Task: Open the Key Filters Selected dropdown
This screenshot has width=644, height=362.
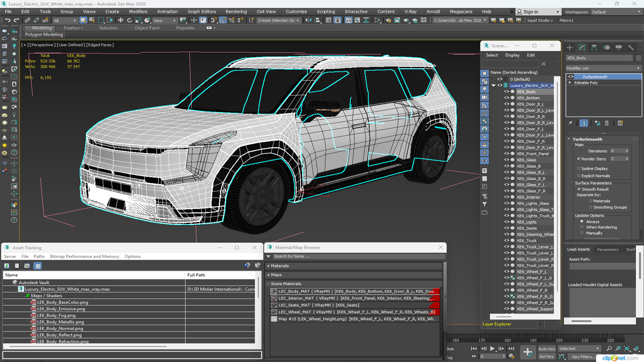Action: point(579,349)
